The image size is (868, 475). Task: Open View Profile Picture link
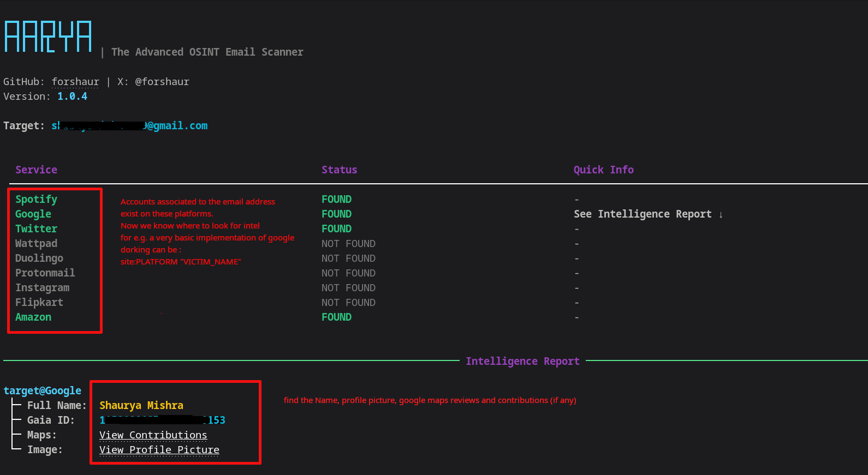click(159, 450)
